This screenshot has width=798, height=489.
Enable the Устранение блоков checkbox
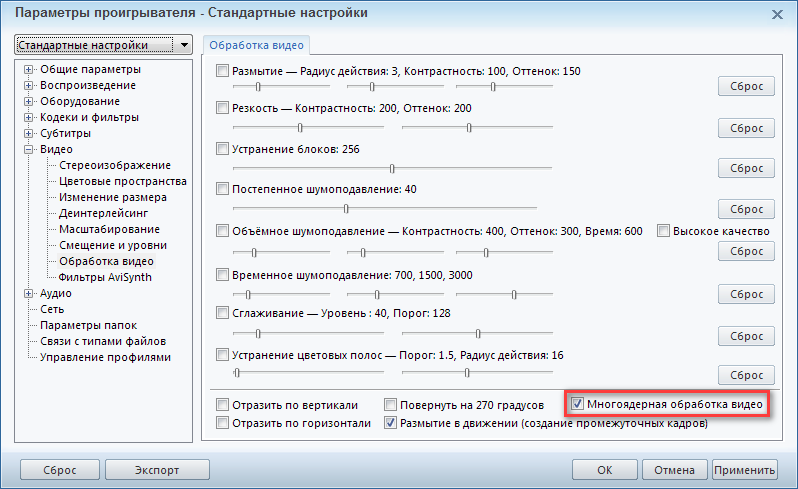pos(223,149)
